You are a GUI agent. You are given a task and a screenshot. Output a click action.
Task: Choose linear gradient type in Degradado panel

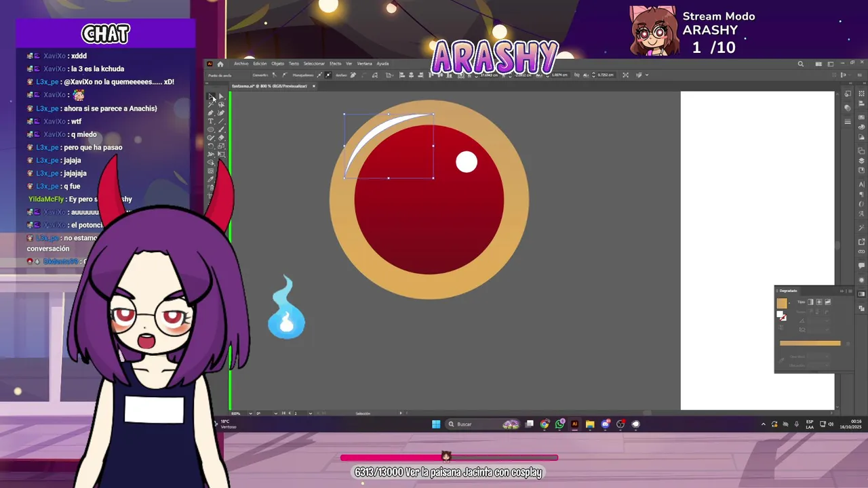(x=810, y=302)
